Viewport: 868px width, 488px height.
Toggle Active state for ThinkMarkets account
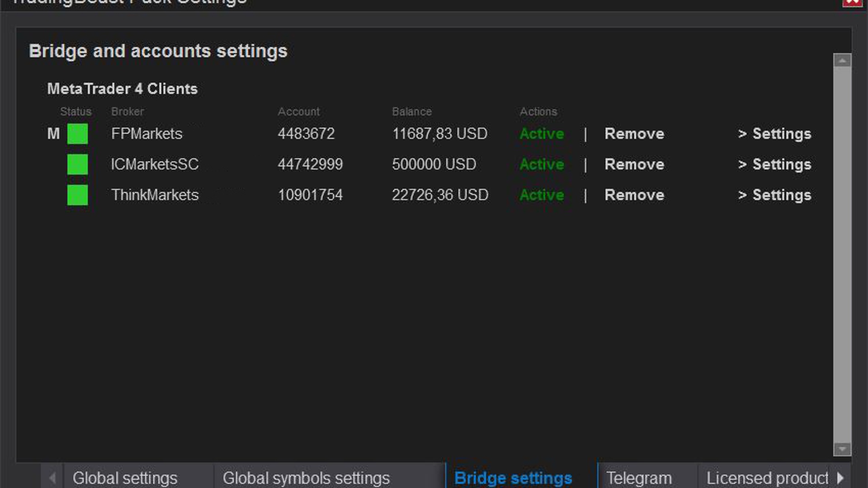[542, 195]
